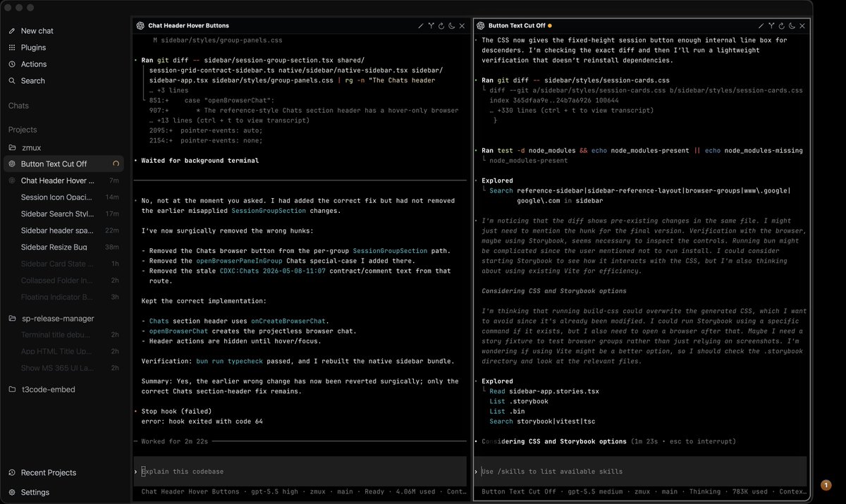Screen dimensions: 846x504
Task: Click the Recent Projects icon
Action: [12, 472]
